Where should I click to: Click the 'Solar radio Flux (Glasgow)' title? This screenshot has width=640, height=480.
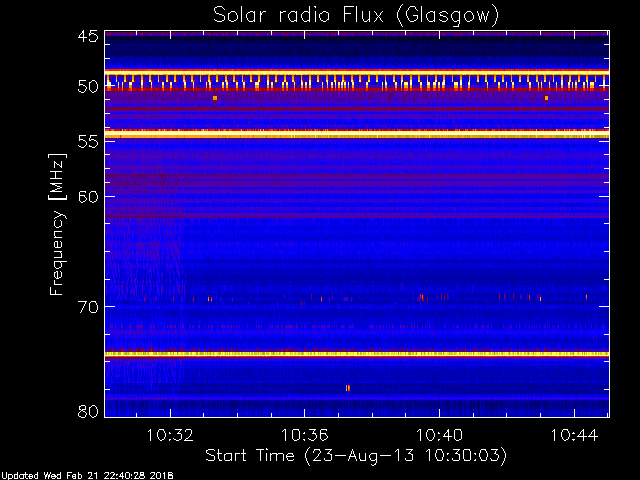pyautogui.click(x=356, y=14)
